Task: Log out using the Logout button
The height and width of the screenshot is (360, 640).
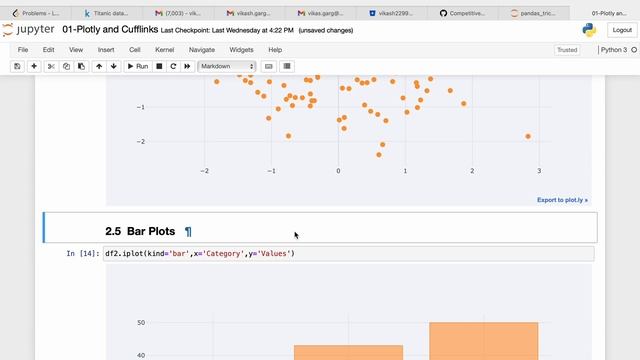Action: pyautogui.click(x=622, y=30)
